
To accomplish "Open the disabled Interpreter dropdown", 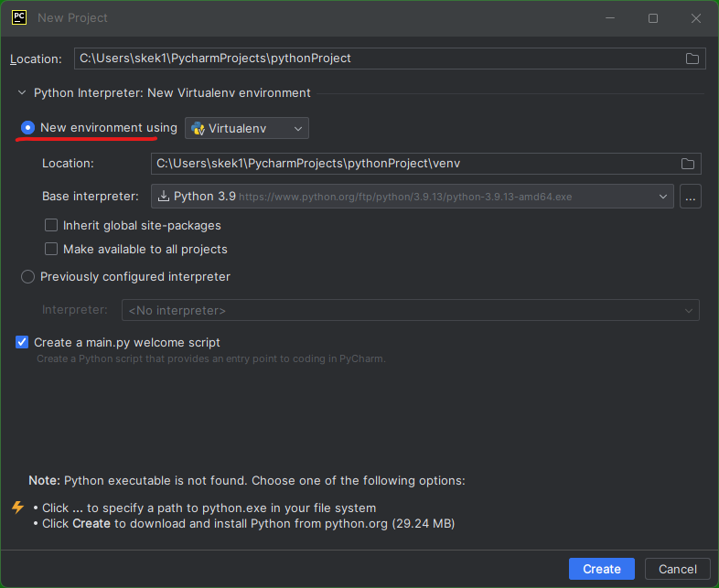I will [x=411, y=310].
